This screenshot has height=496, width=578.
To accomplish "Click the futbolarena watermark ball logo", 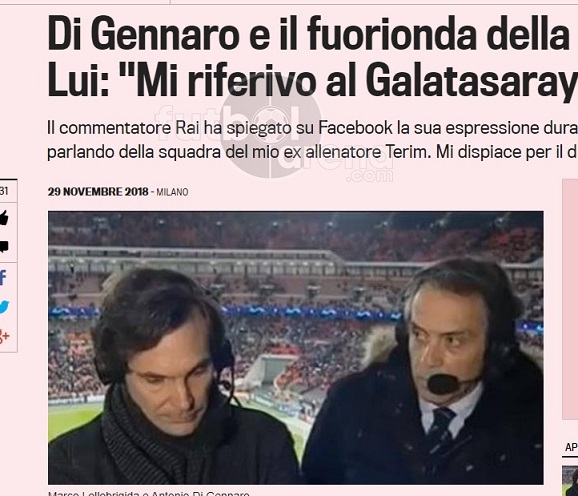I will (271, 129).
